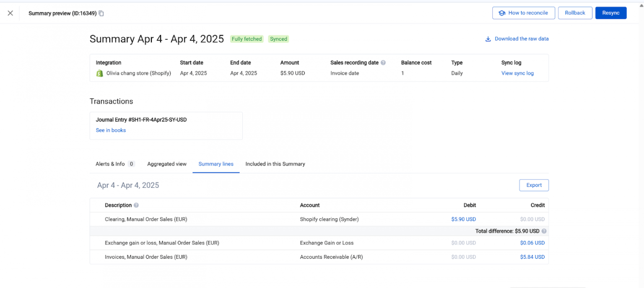This screenshot has width=644, height=288.
Task: Click the $5.84 USD Accounts Receivable credit link
Action: (532, 257)
